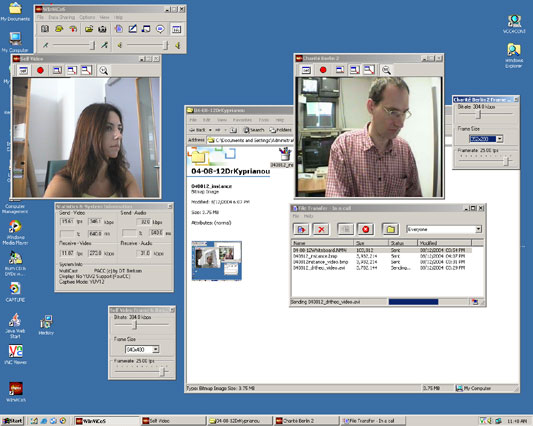The height and width of the screenshot is (426, 533).
Task: Sort File Transfer list by Status column
Action: tap(403, 243)
